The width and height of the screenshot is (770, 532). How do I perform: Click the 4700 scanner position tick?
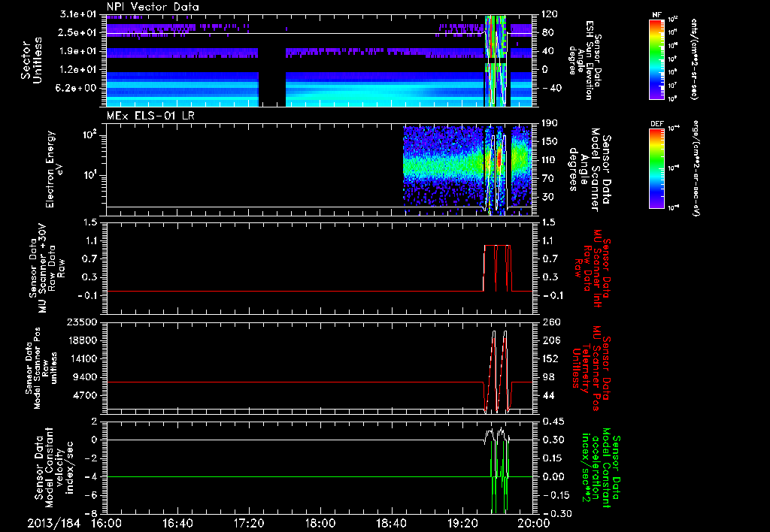point(85,395)
